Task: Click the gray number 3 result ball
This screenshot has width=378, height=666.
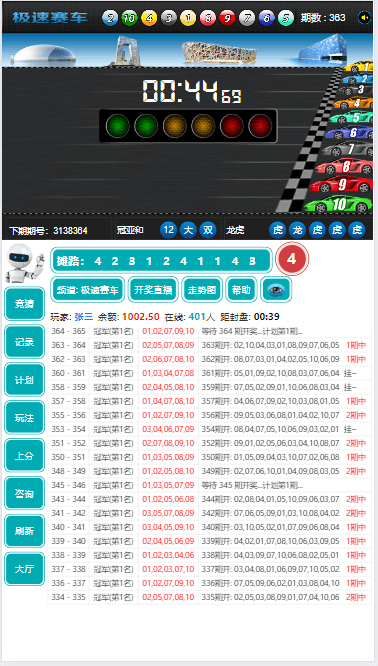Action: [x=169, y=18]
